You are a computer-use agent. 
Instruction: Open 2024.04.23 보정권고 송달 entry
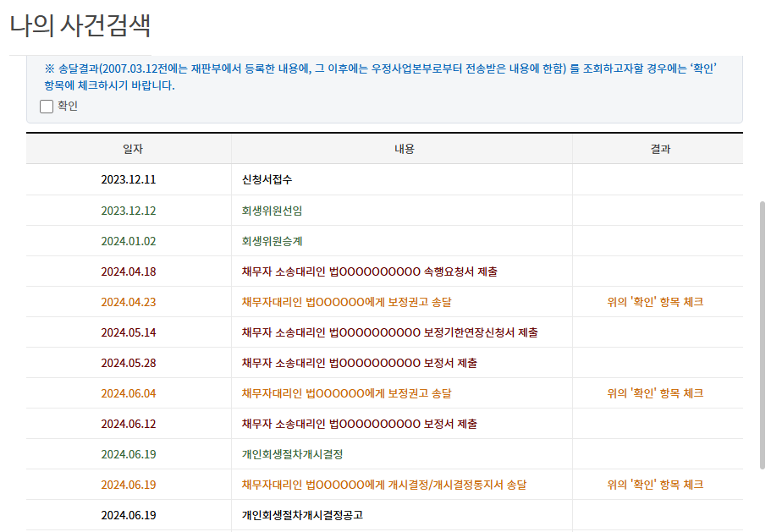point(346,302)
